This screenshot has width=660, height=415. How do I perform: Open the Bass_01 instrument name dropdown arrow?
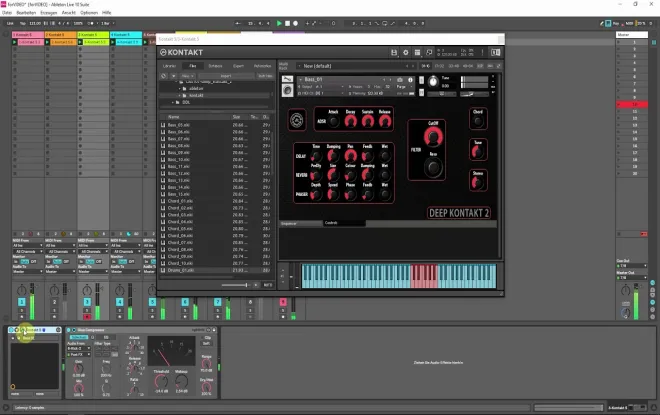pyautogui.click(x=301, y=80)
